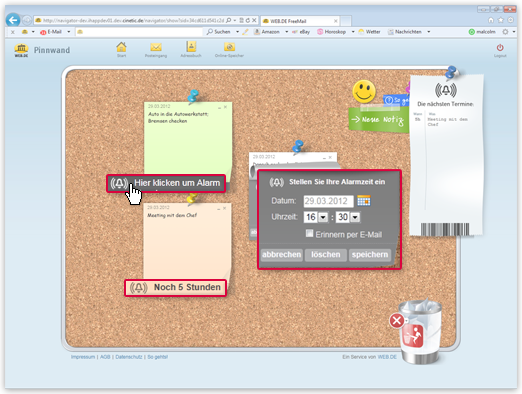Click the Nachrichten toolbar item
Screen dimensions: 522x394
pos(405,32)
